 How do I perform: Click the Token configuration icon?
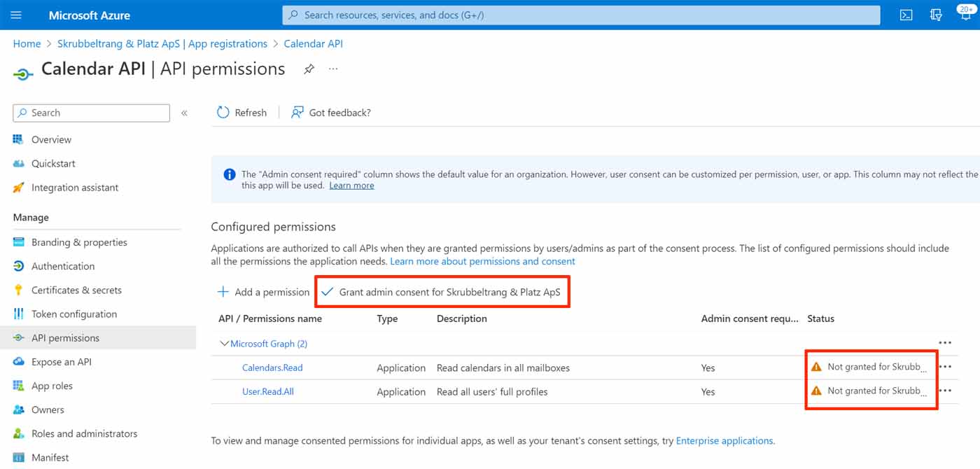coord(19,314)
